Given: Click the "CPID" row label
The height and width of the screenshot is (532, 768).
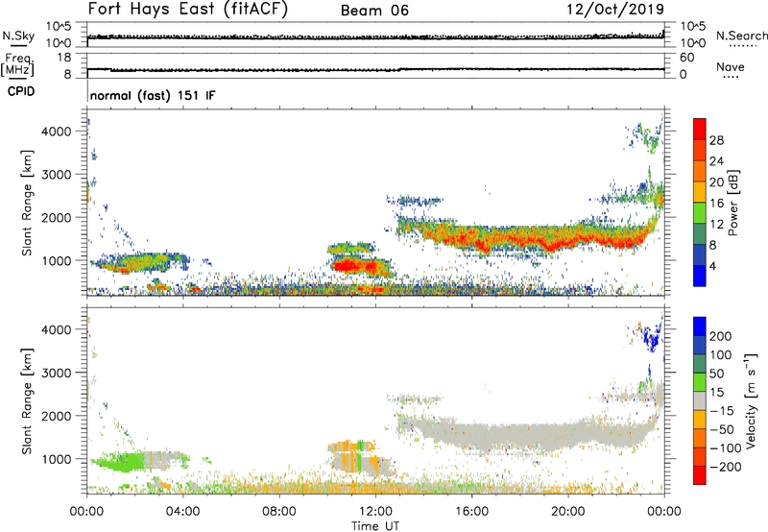Looking at the screenshot, I should 21,91.
